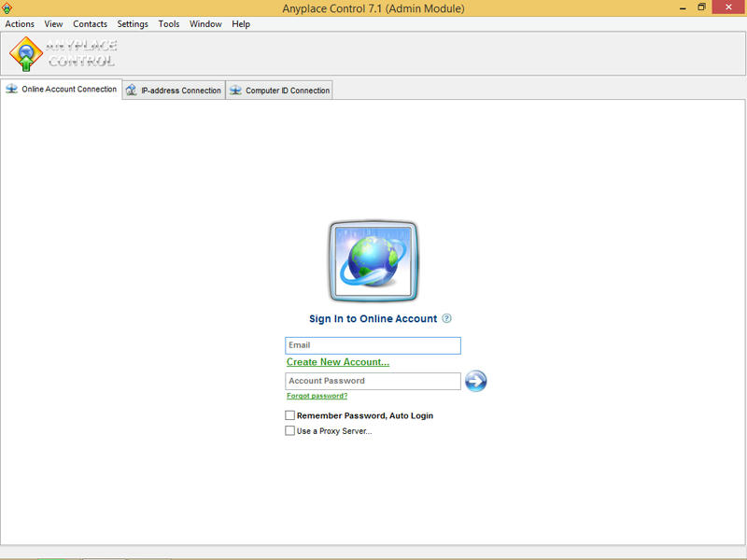Click the blue arrow sign-in button

pyautogui.click(x=475, y=381)
